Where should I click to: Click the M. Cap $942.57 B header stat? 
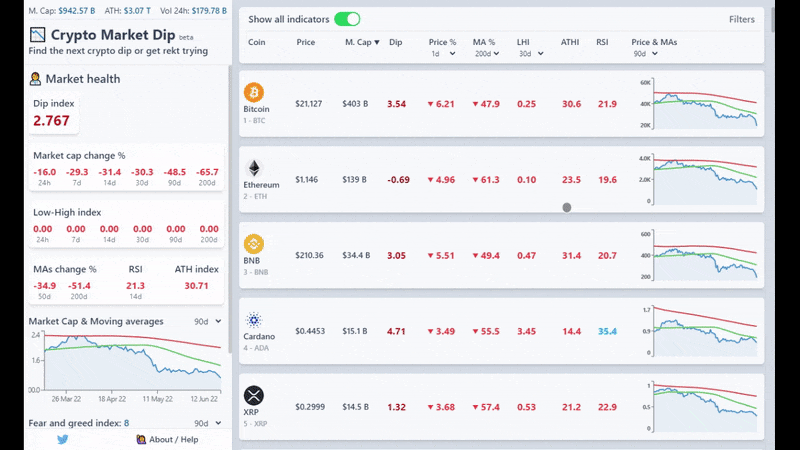coord(62,10)
